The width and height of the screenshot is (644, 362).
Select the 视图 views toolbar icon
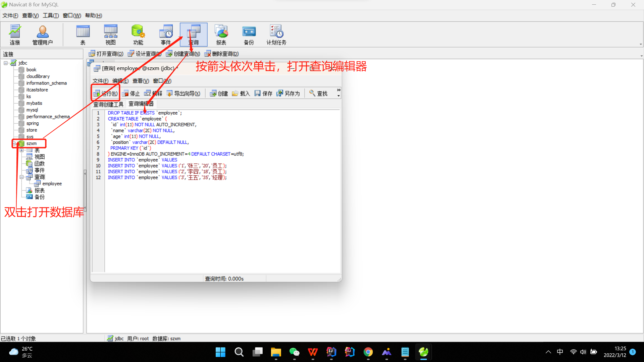(x=111, y=35)
